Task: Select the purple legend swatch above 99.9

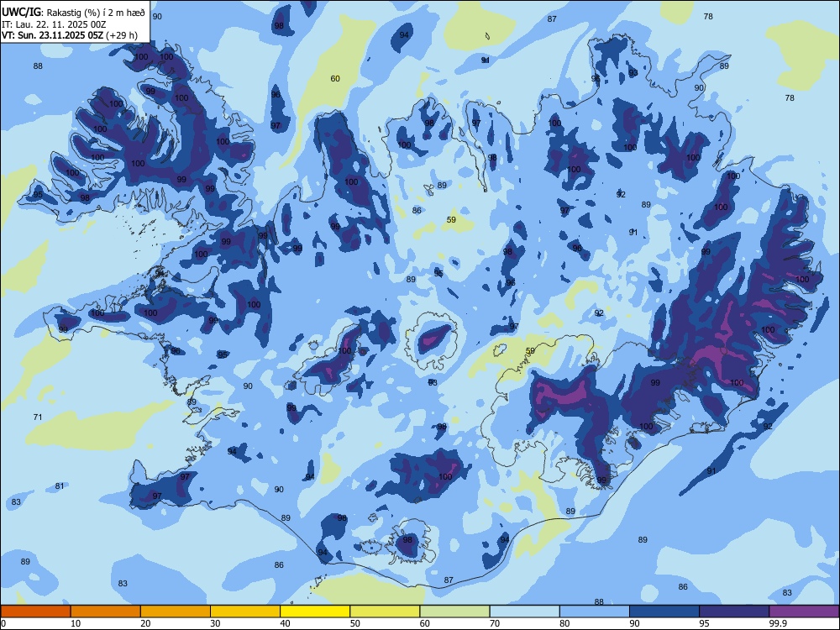Action: (x=804, y=612)
